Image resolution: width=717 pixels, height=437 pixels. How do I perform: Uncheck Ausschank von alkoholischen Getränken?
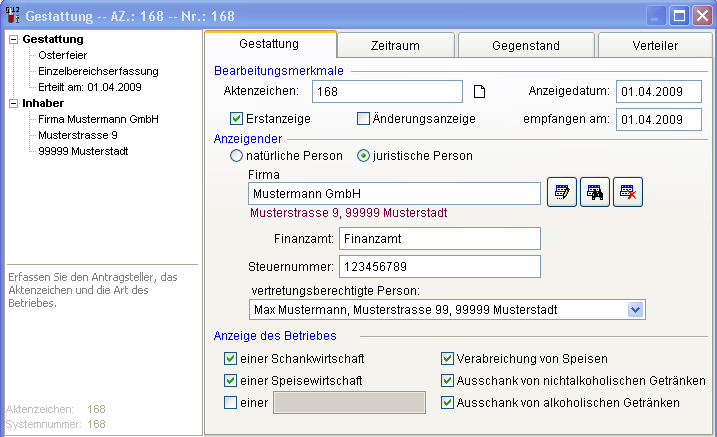click(448, 402)
